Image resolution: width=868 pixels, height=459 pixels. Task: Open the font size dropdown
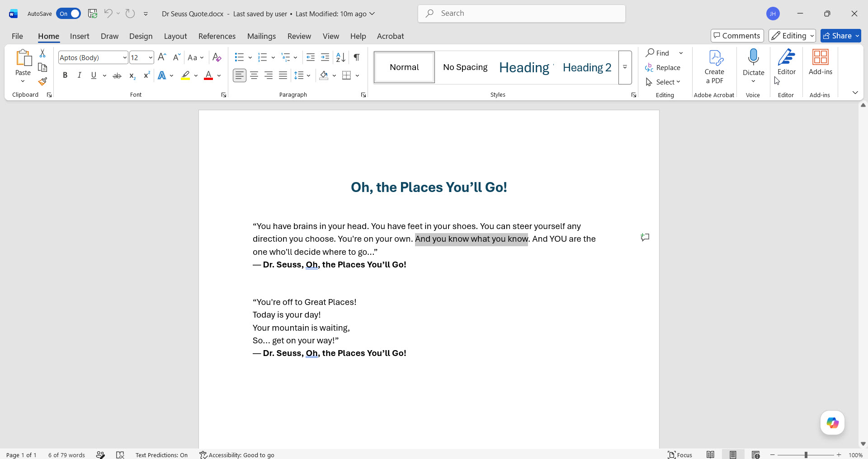pos(151,57)
